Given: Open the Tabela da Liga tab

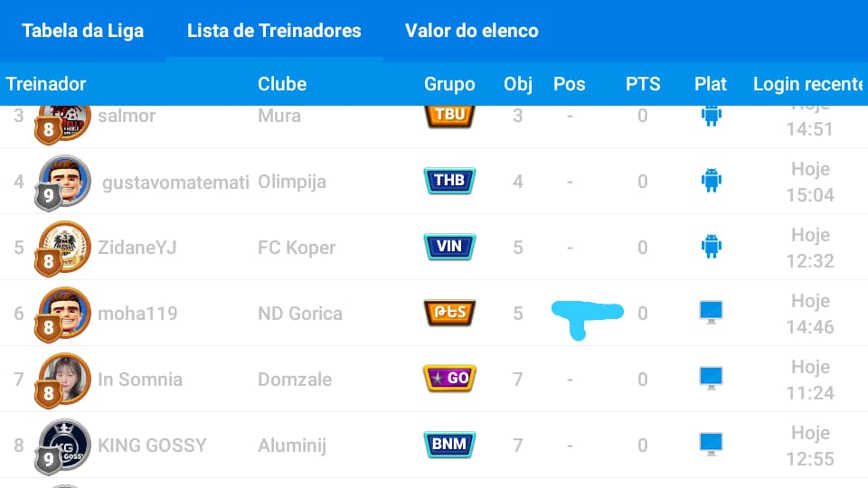Looking at the screenshot, I should coord(82,31).
